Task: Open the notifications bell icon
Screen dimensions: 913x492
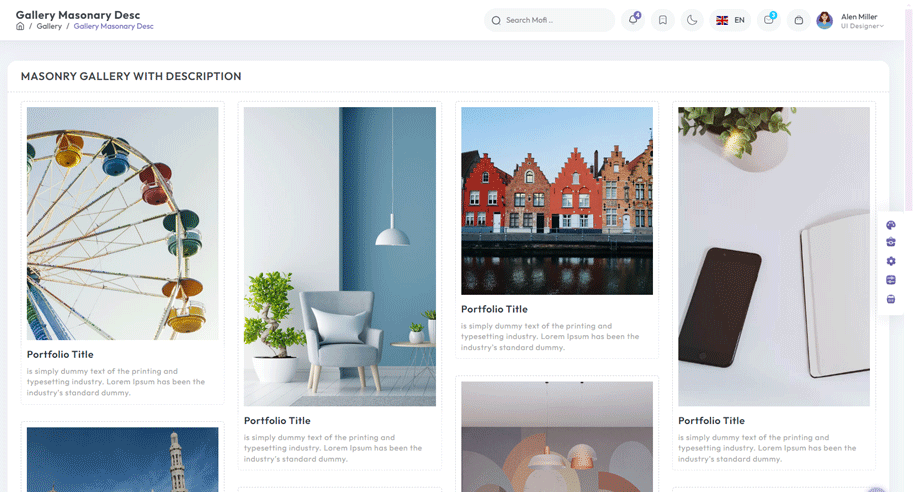Action: pyautogui.click(x=633, y=20)
